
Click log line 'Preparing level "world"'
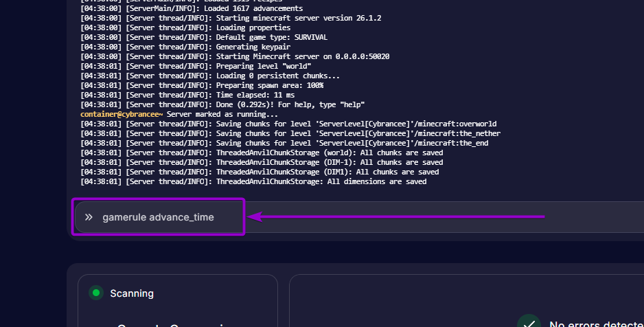click(196, 66)
